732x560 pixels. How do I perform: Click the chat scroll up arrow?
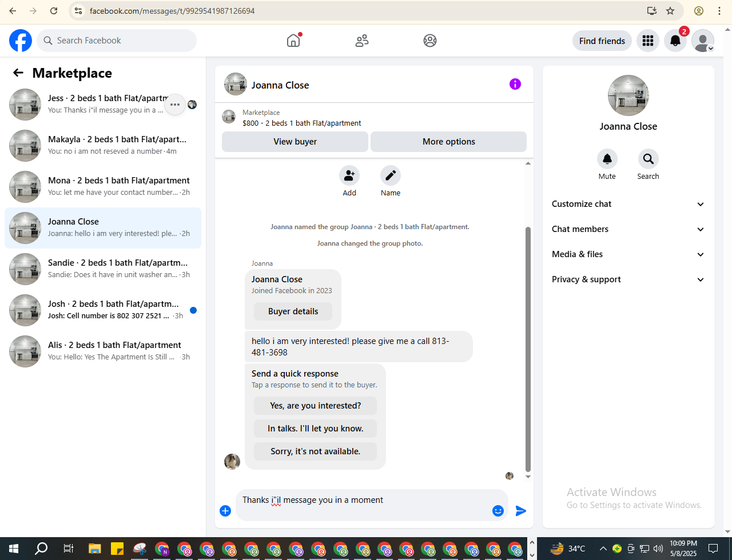528,164
